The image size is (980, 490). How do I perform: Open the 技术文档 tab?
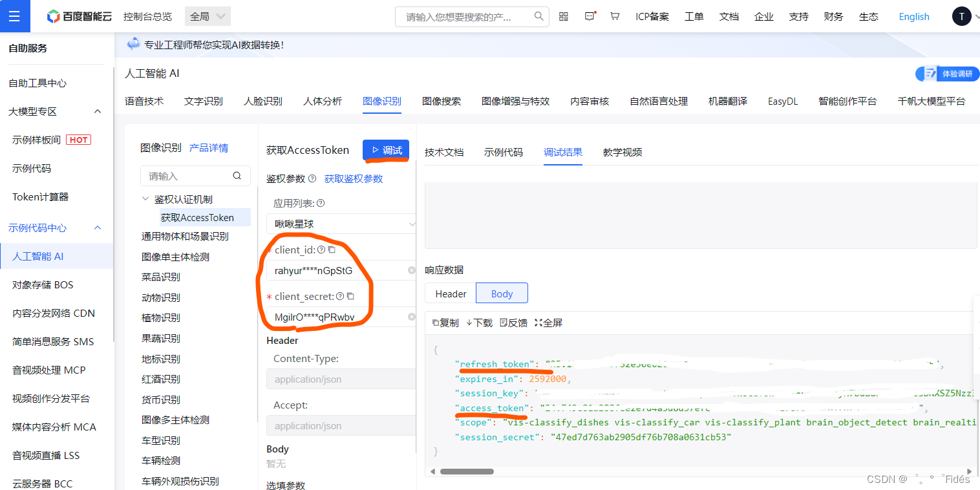(x=444, y=152)
